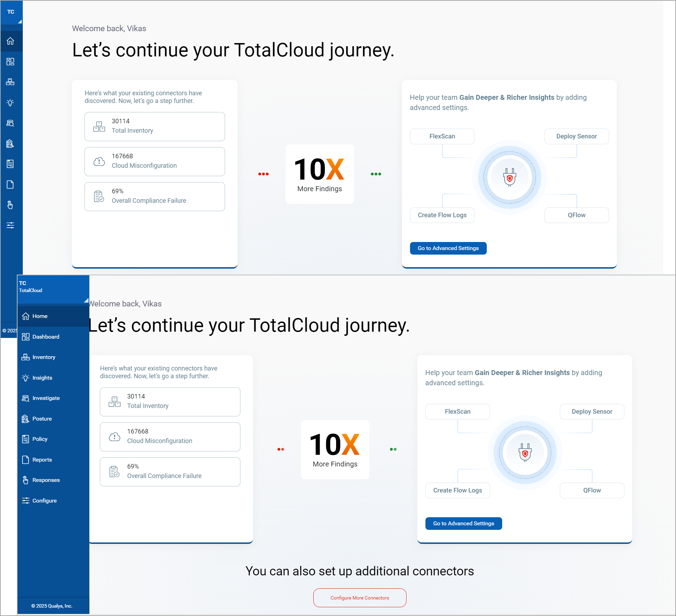676x616 pixels.
Task: Navigate to Inventory section
Action: click(x=44, y=357)
